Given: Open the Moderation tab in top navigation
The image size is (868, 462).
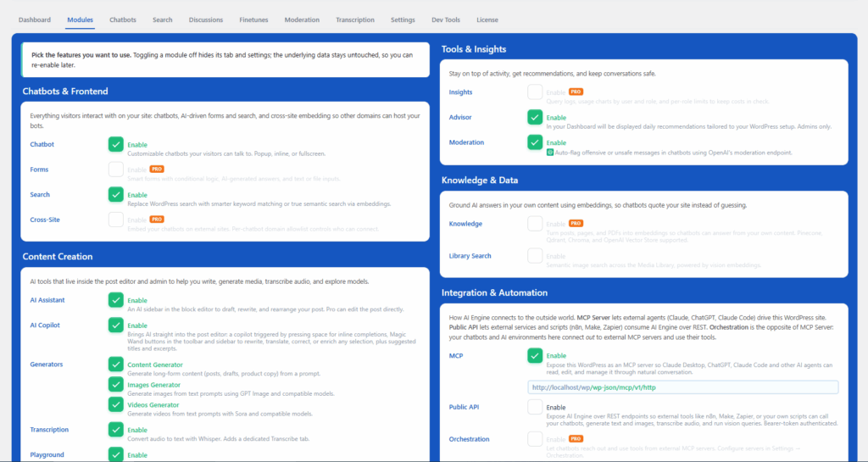Looking at the screenshot, I should 302,19.
